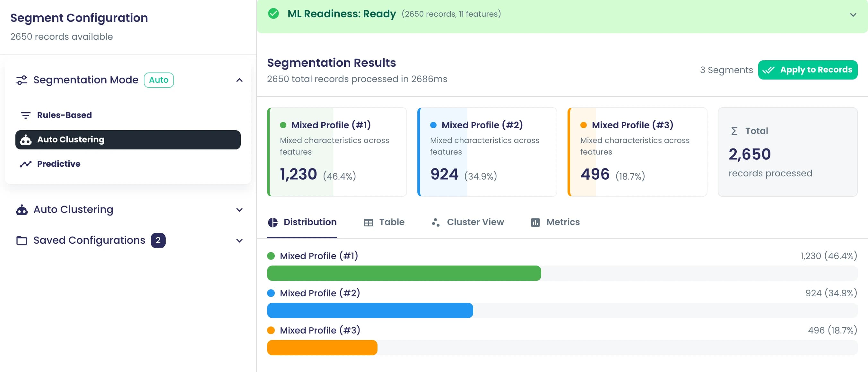The image size is (868, 372).
Task: Click green dot on Mixed Profile (#1) card
Action: 283,125
